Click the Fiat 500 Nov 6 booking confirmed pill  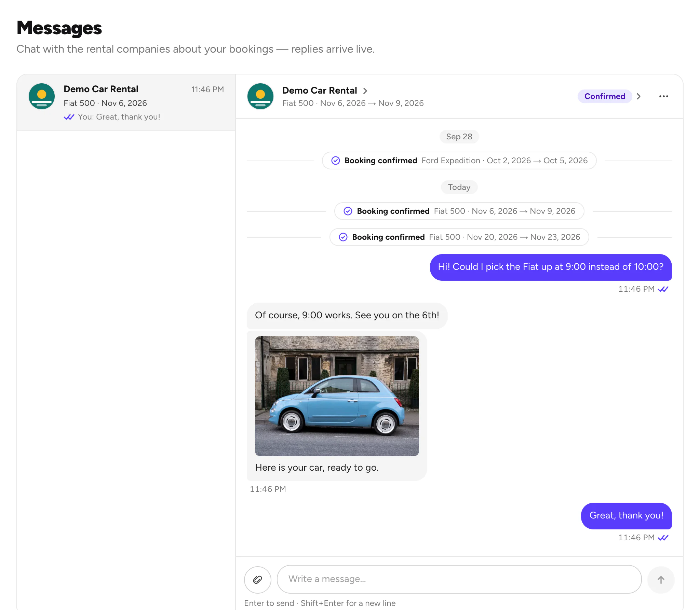[x=459, y=211]
